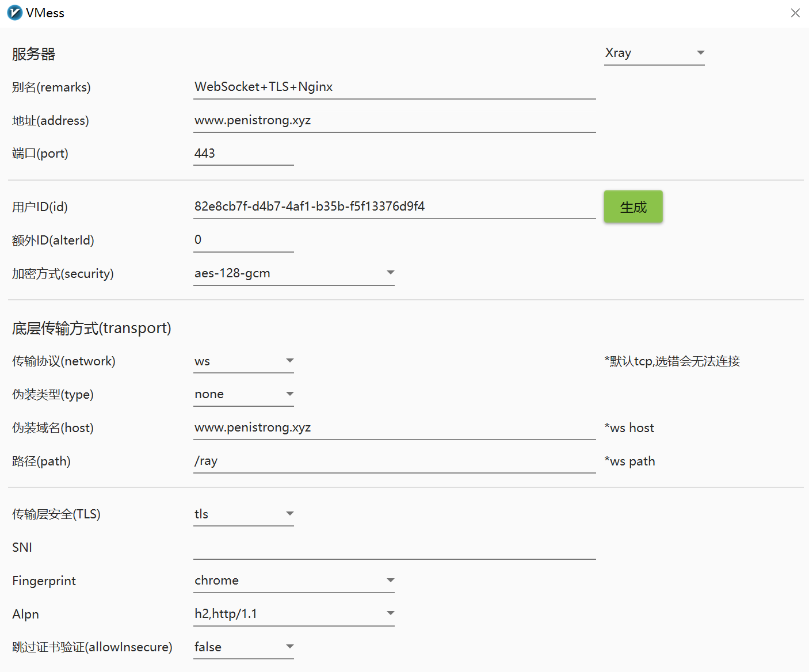This screenshot has height=672, width=809.
Task: Click the 路径(path) label
Action: coord(41,461)
